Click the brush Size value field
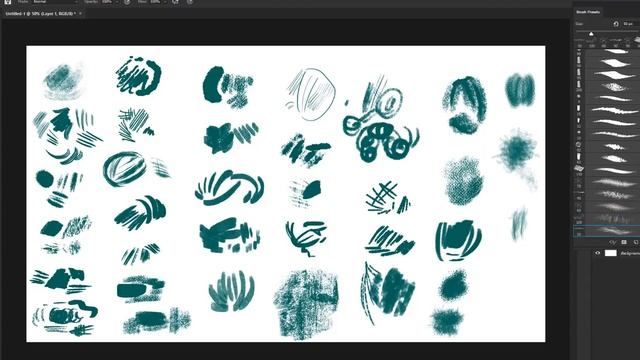Viewport: 640px width, 360px height. point(630,24)
